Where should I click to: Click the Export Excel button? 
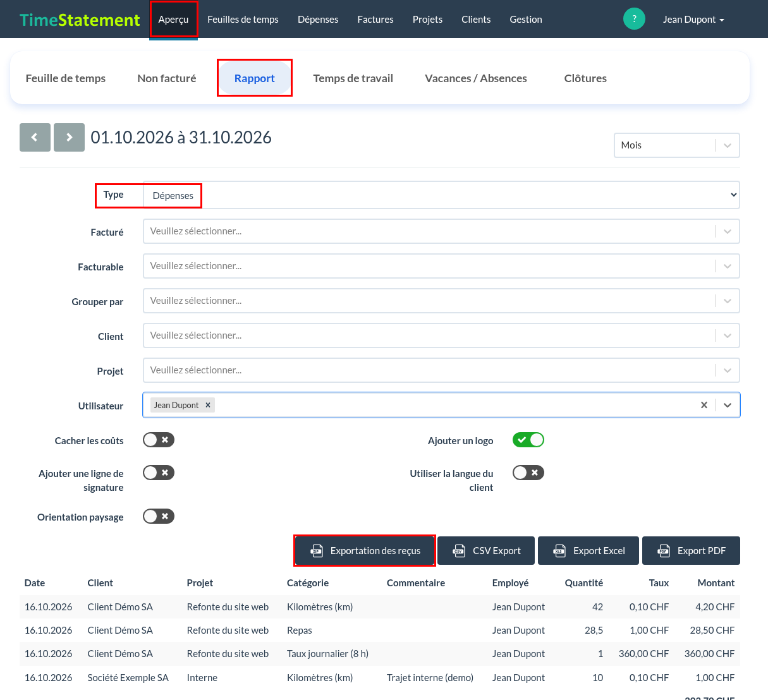point(588,551)
